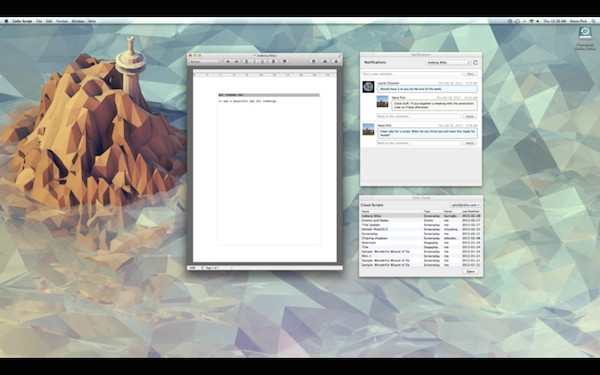The height and width of the screenshot is (375, 600).
Task: Open the Window menu
Action: click(78, 21)
